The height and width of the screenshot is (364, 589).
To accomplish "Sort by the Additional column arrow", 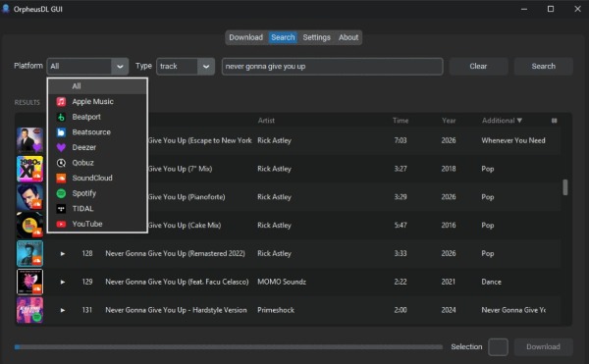I will 519,121.
